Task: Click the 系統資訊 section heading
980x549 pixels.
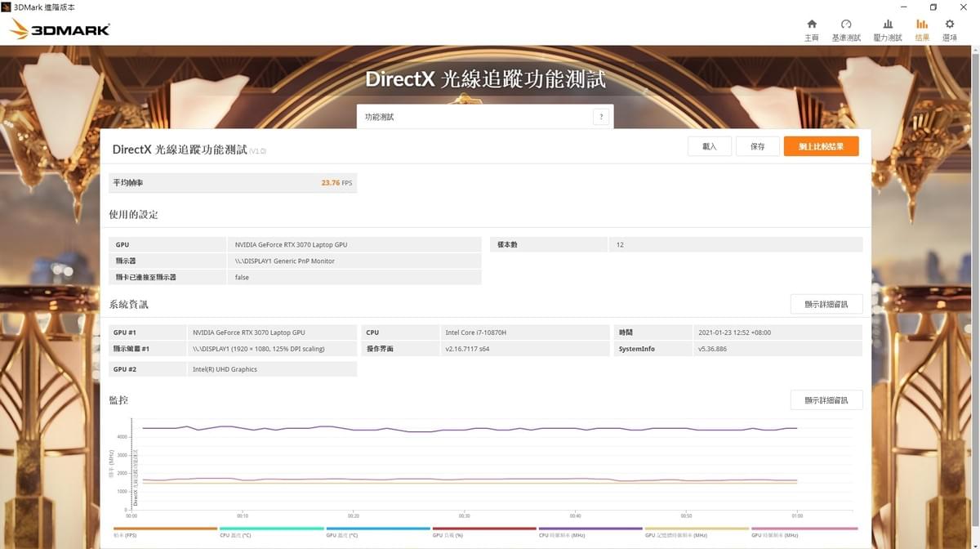Action: pos(128,305)
